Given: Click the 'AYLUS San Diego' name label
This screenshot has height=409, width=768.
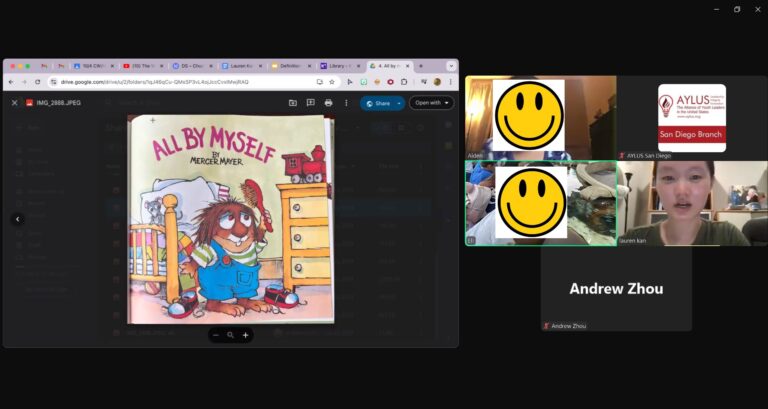Looking at the screenshot, I should tap(648, 156).
